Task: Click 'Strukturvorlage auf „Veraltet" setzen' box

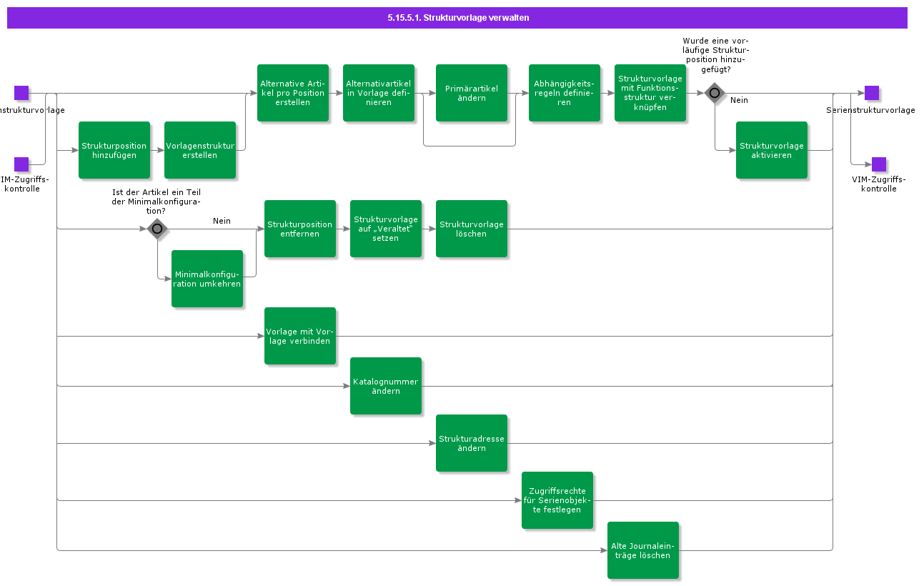Action: pyautogui.click(x=386, y=229)
